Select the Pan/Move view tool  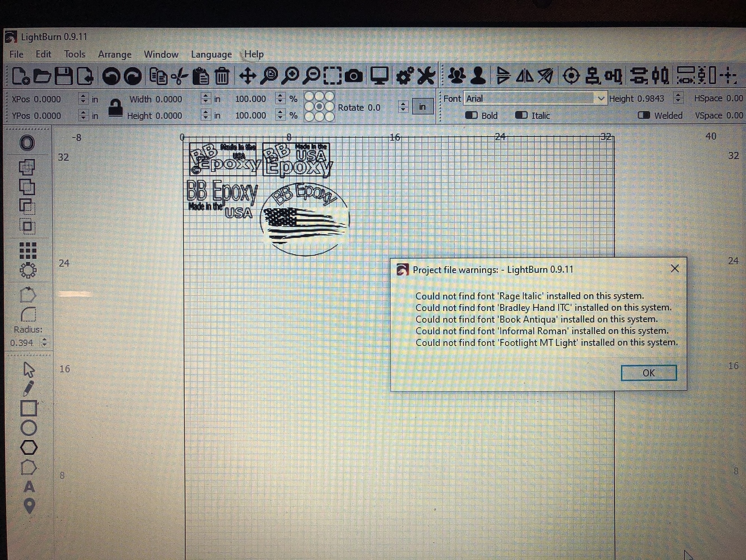[x=247, y=76]
